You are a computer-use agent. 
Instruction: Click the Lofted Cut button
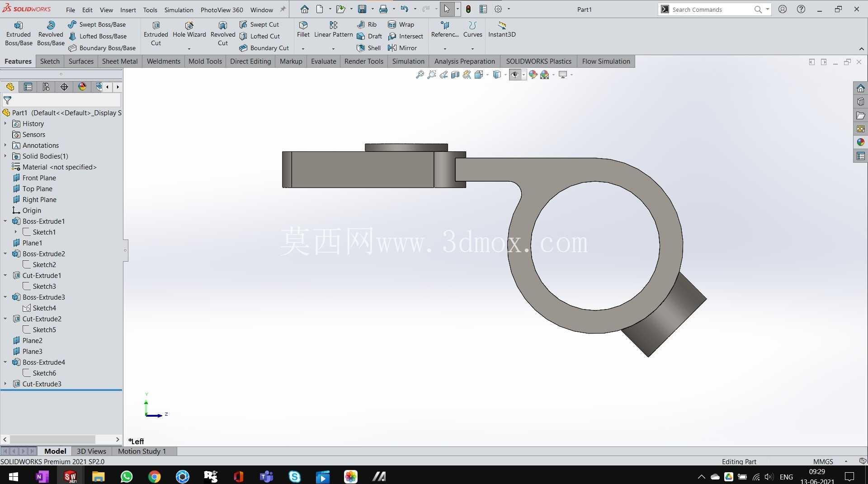[260, 36]
